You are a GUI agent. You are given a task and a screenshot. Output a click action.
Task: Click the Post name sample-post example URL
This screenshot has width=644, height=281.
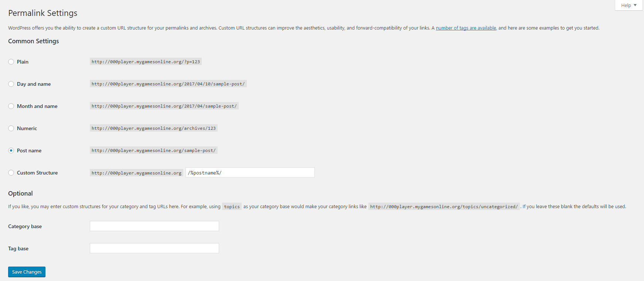coord(153,150)
